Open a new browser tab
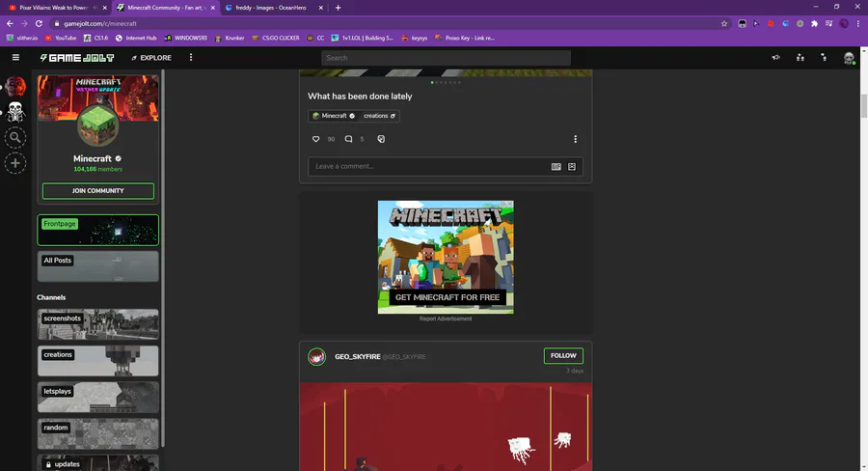Screen dimensions: 868x471 click(x=338, y=8)
